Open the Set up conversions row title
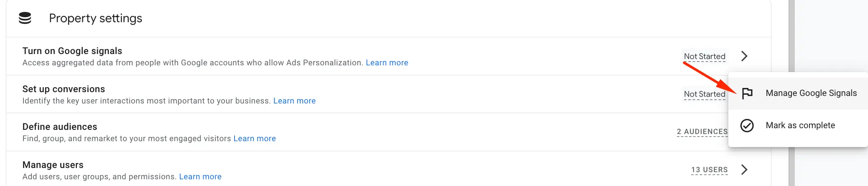This screenshot has width=868, height=186. point(64,89)
